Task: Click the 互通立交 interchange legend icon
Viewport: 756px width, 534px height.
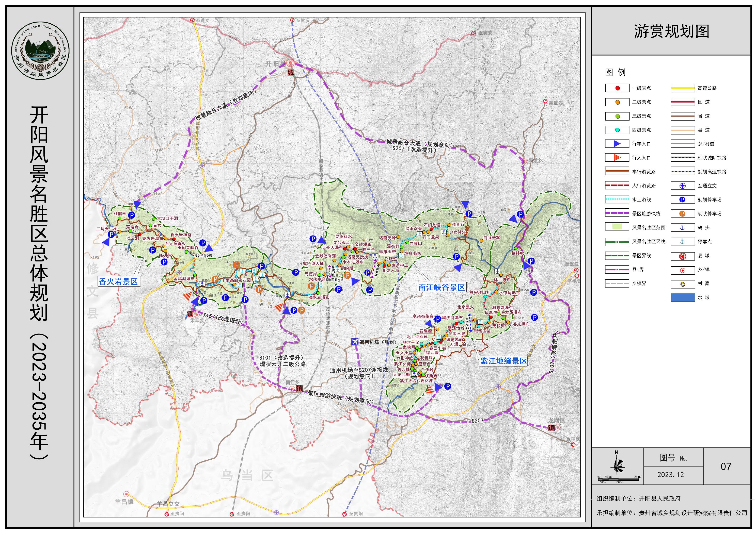Action: coord(683,186)
